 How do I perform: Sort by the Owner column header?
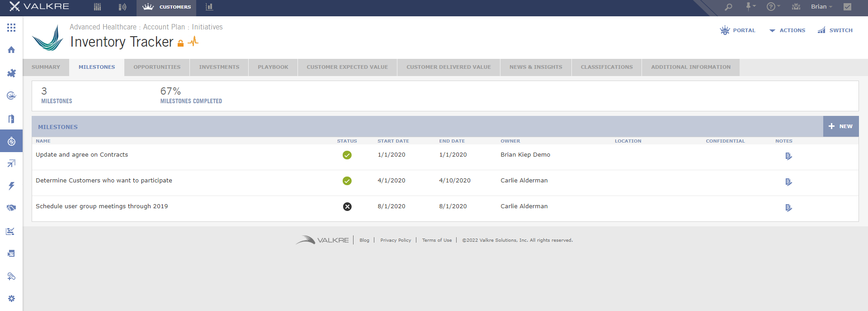click(x=510, y=141)
